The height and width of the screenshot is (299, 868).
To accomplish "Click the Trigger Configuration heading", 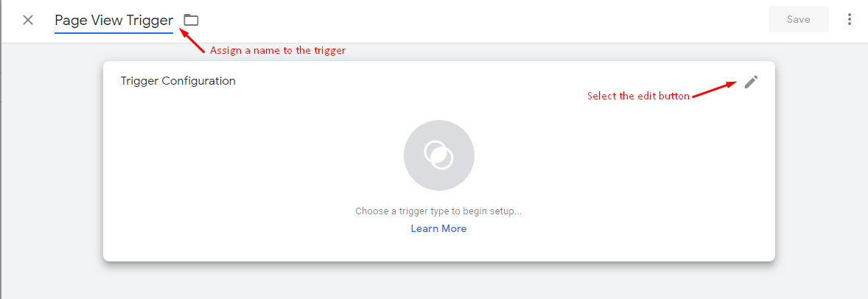I will [178, 81].
